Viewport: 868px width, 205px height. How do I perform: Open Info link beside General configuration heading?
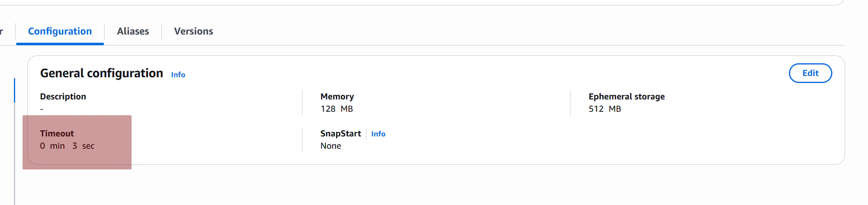(x=178, y=75)
